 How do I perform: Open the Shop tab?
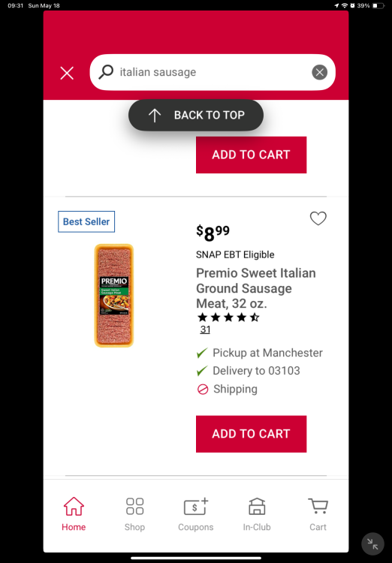134,514
